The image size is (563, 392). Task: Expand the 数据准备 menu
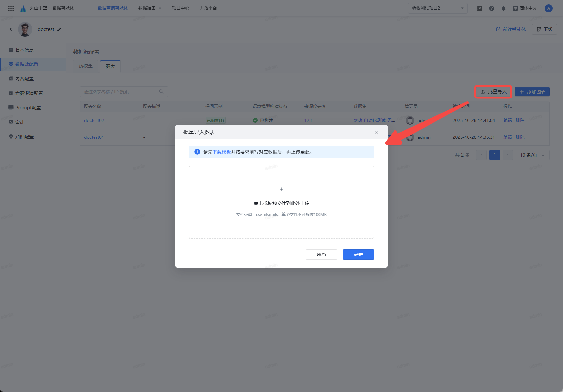[x=150, y=8]
